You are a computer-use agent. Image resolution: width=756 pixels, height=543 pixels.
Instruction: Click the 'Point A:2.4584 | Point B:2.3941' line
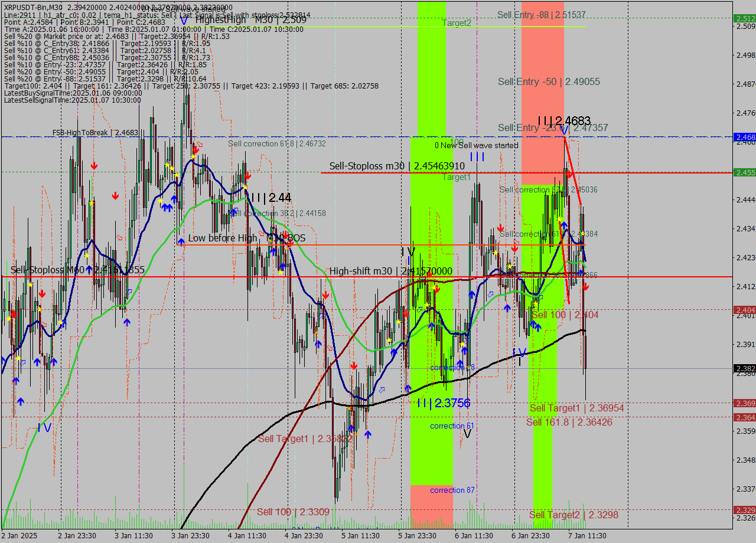(x=85, y=21)
